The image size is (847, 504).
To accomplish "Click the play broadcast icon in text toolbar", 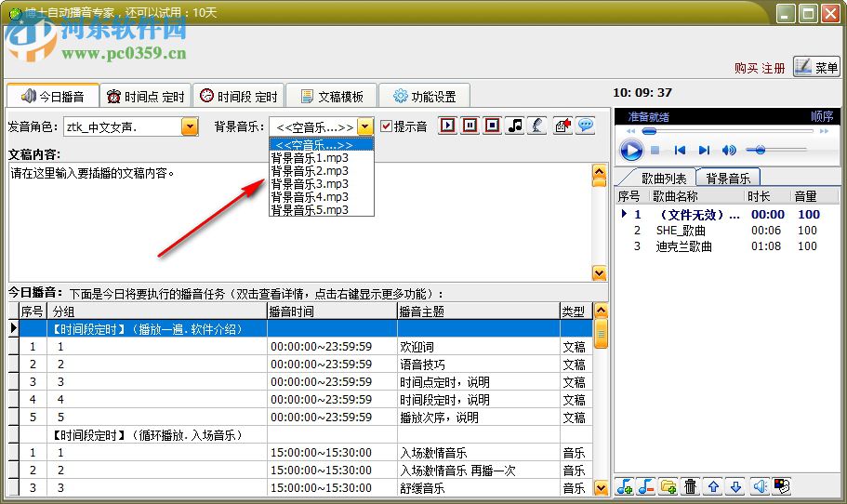I will (448, 126).
